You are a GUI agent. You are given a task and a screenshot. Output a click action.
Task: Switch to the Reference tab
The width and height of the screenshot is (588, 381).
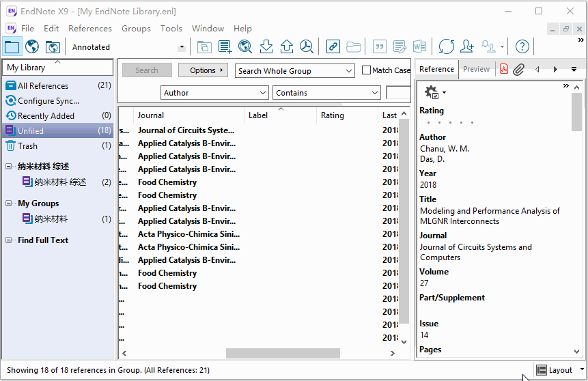tap(436, 69)
